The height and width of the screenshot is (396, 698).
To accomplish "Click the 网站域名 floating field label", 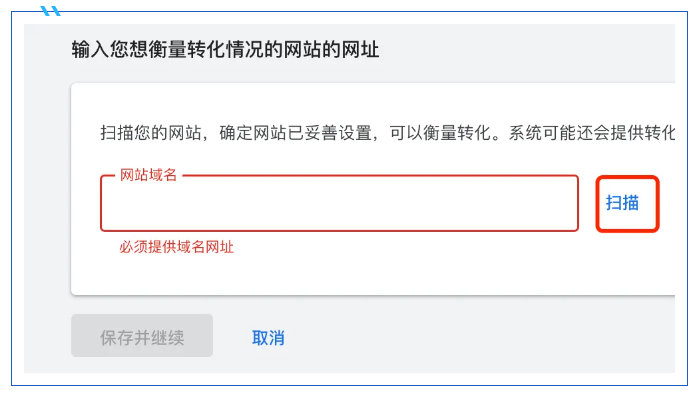I will click(148, 175).
